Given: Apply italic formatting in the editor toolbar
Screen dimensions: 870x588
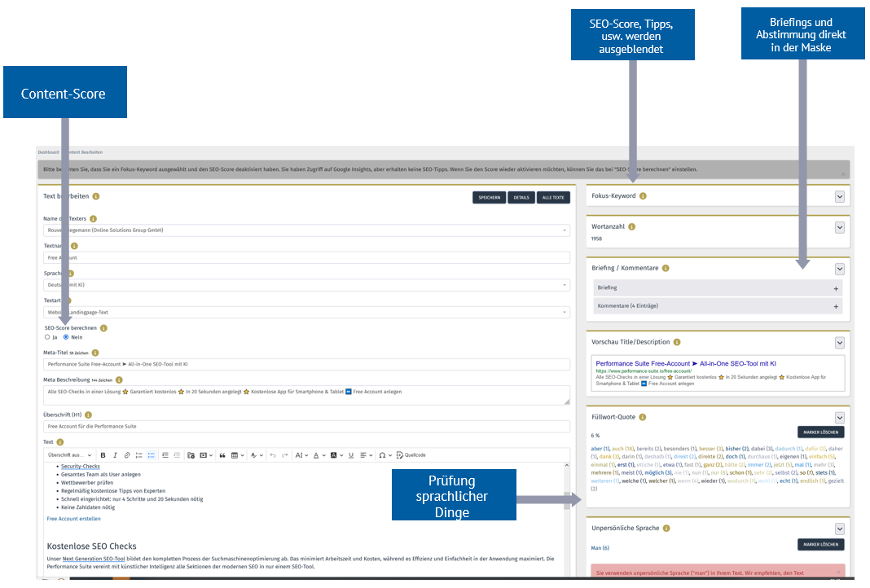Looking at the screenshot, I should (116, 454).
